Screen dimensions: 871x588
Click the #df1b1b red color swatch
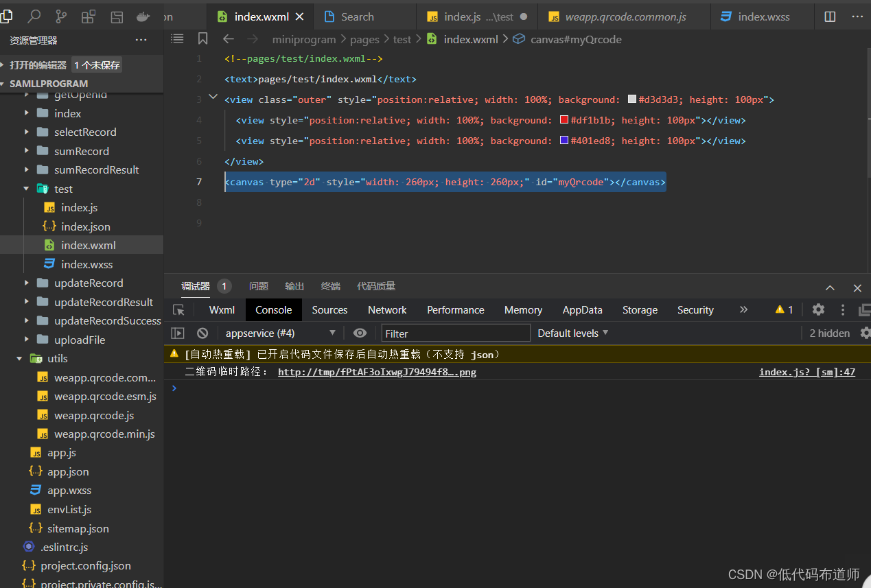[564, 120]
